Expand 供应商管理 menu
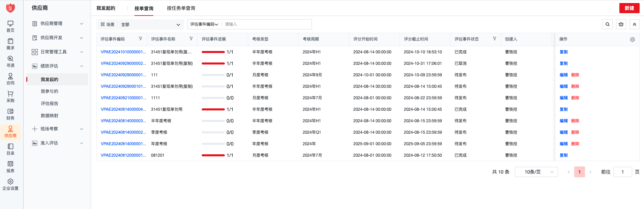The image size is (644, 209). 57,24
